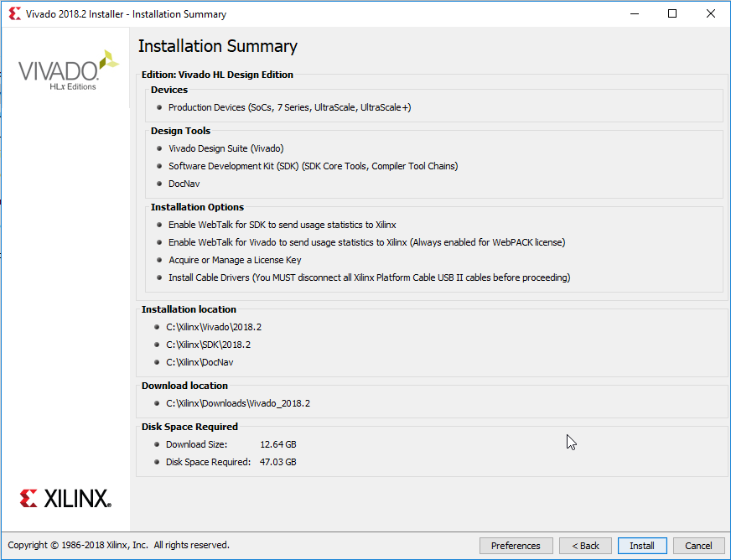
Task: Click Enable WebTalk for Vivado option text
Action: click(367, 243)
